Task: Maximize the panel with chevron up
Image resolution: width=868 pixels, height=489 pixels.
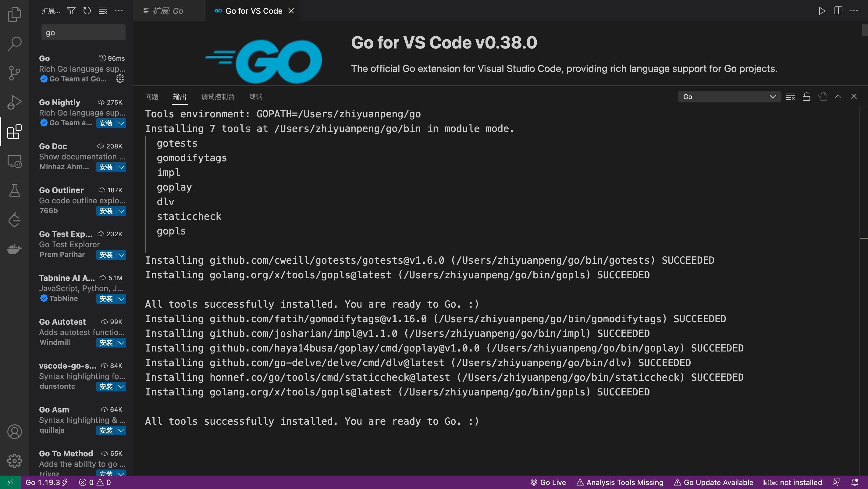Action: click(838, 96)
